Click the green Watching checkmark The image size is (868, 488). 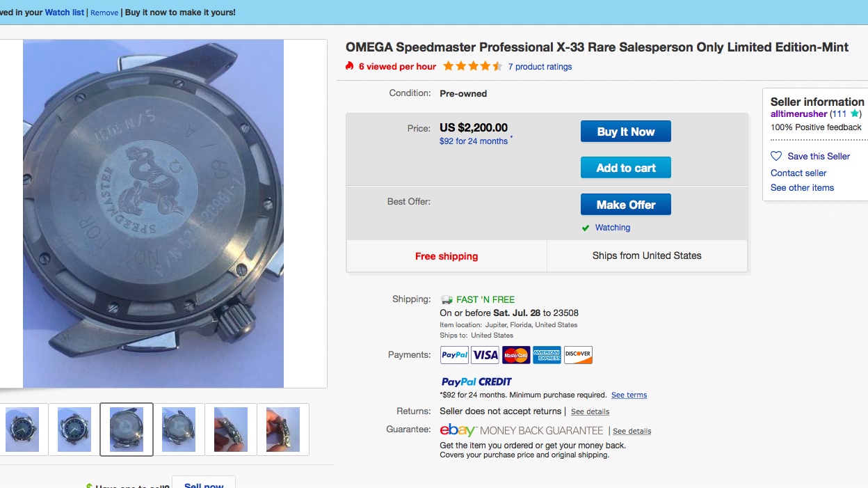(586, 228)
